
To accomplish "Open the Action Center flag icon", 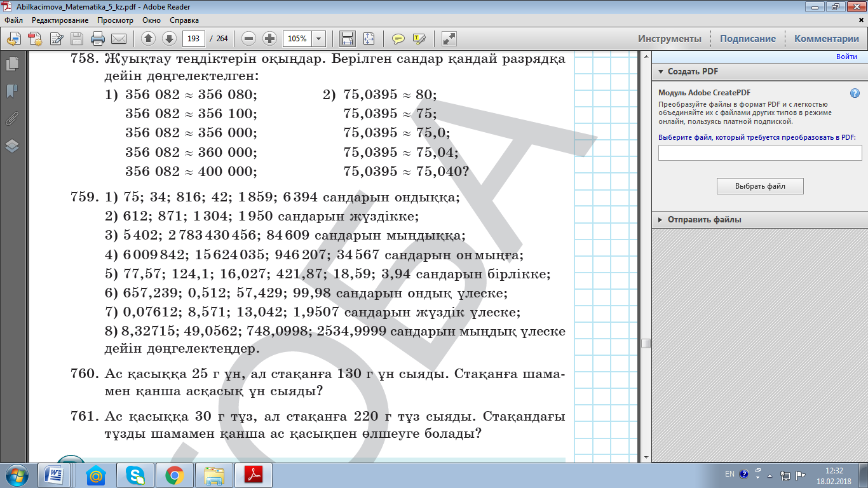I will [801, 475].
